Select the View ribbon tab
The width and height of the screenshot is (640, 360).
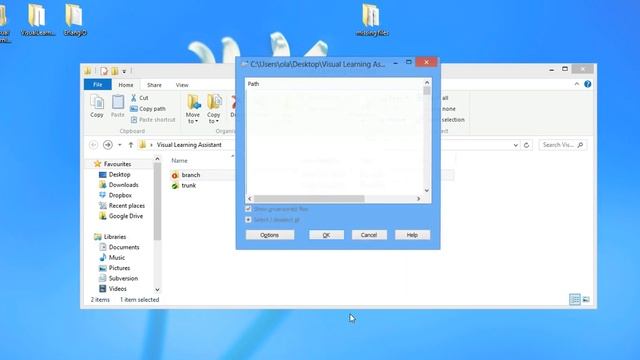(182, 85)
